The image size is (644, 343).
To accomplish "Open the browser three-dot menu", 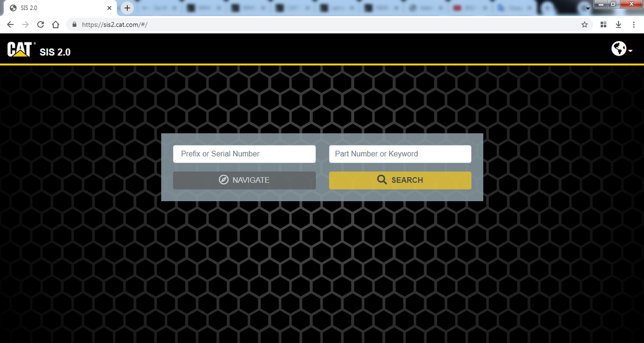I will tap(633, 25).
